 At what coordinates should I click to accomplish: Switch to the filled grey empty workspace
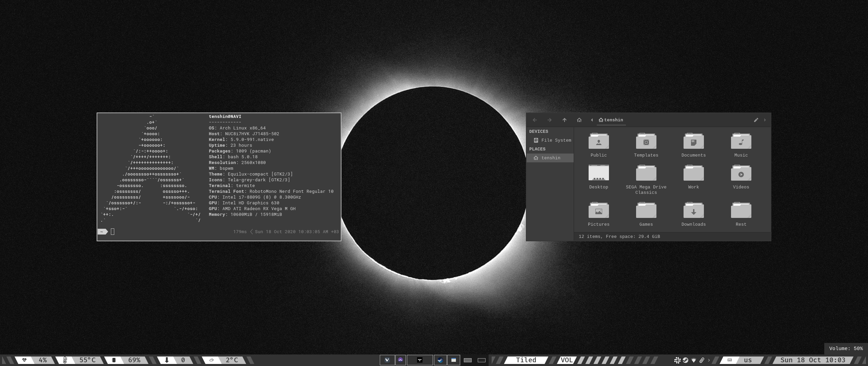[x=468, y=360]
